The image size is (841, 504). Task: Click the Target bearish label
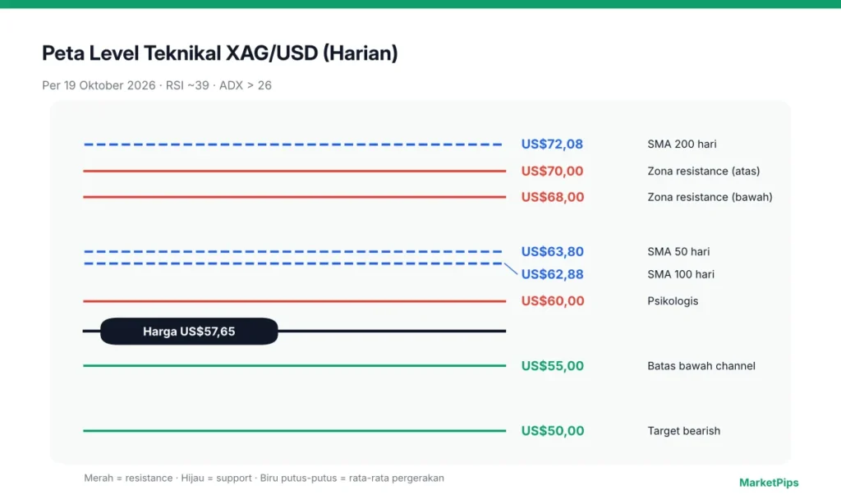click(x=684, y=431)
